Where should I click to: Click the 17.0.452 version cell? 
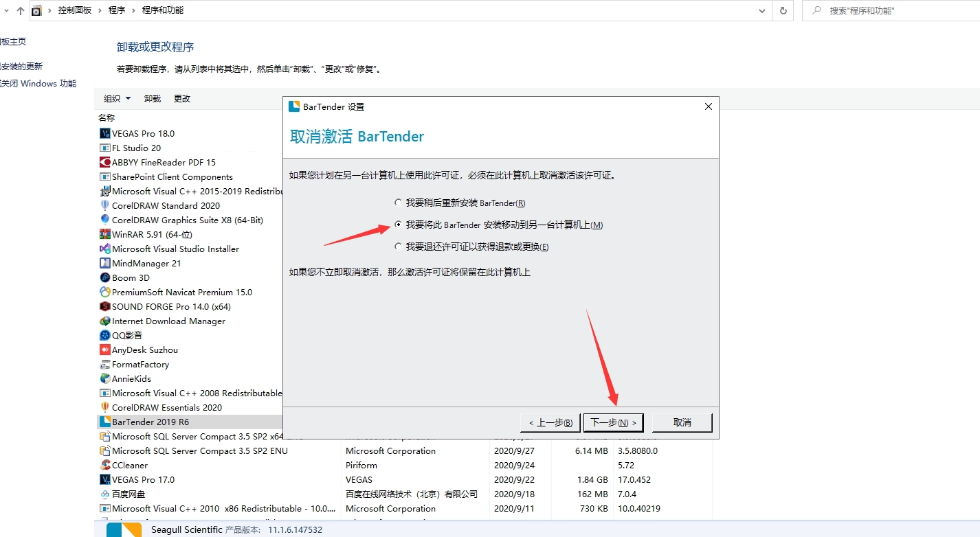pos(635,479)
